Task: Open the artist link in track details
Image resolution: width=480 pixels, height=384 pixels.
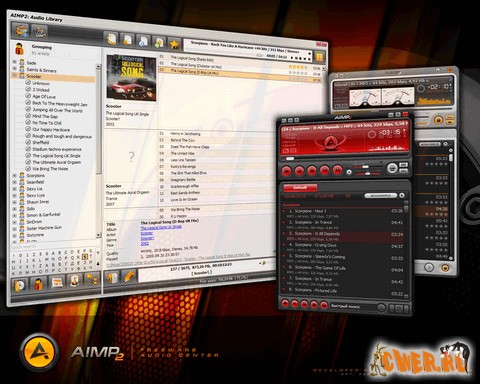Action: (x=147, y=233)
